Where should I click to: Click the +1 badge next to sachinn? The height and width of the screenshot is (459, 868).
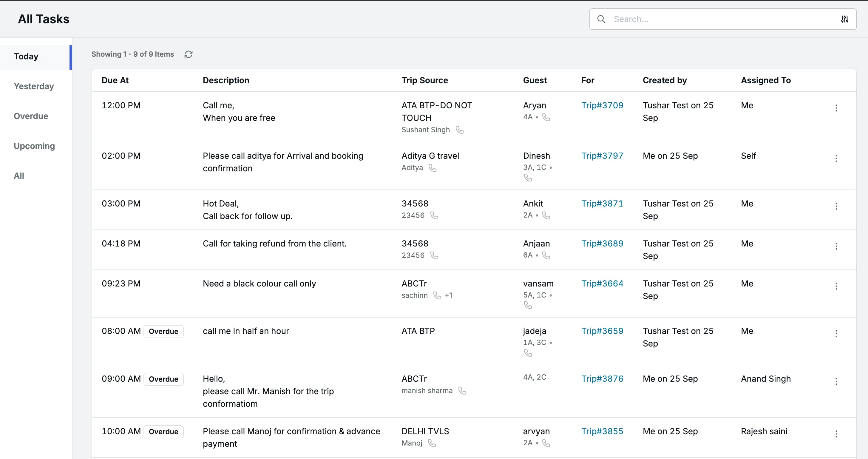pos(449,295)
